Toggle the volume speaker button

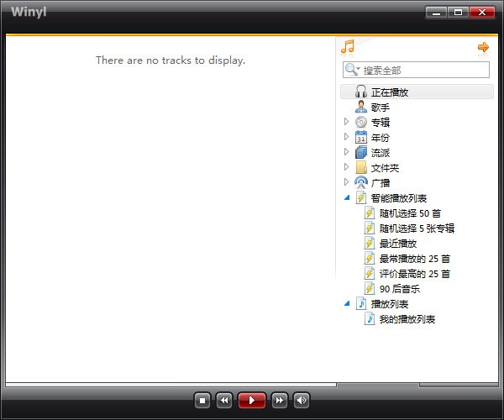click(302, 401)
